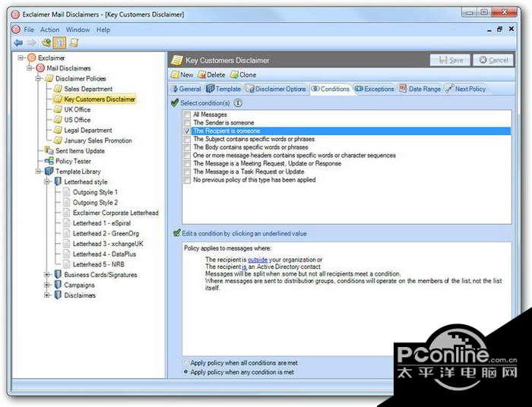Viewport: 532px width, 407px height.
Task: Click the New button
Action: [x=182, y=74]
